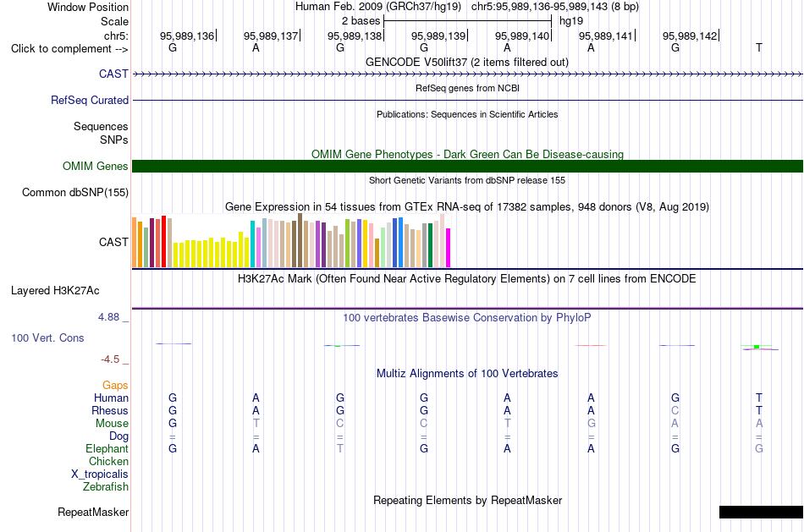Screen dimensions: 804x532
Task: Click the magenta bar ending the GTEx chart
Action: [449, 248]
